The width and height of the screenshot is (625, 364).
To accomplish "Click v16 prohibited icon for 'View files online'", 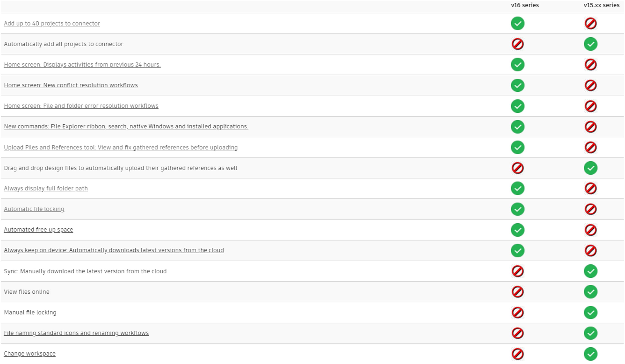I will (518, 292).
